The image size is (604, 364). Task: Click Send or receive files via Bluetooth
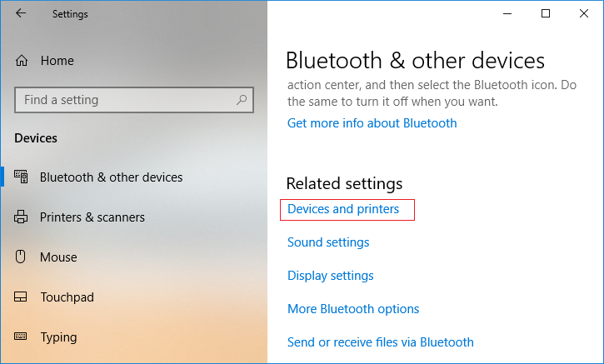click(x=381, y=342)
